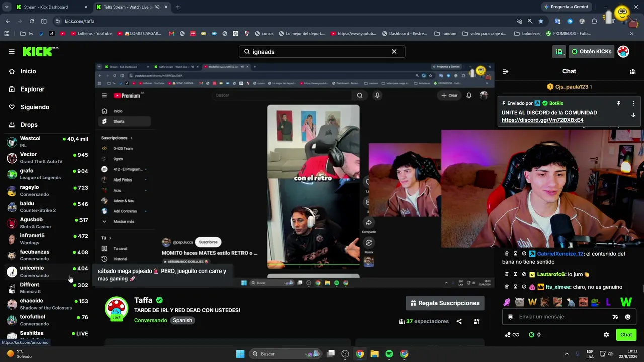Go to Inicio in the sidebar

28,71
